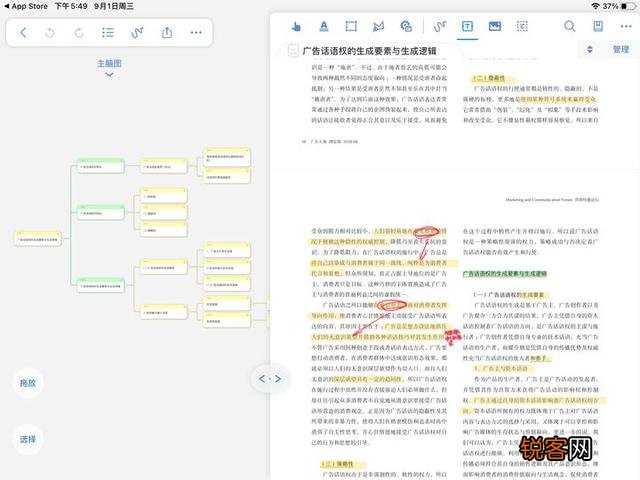Screen dimensions: 640x480
Task: Open the share/export icon in mind map toolbar
Action: [167, 32]
